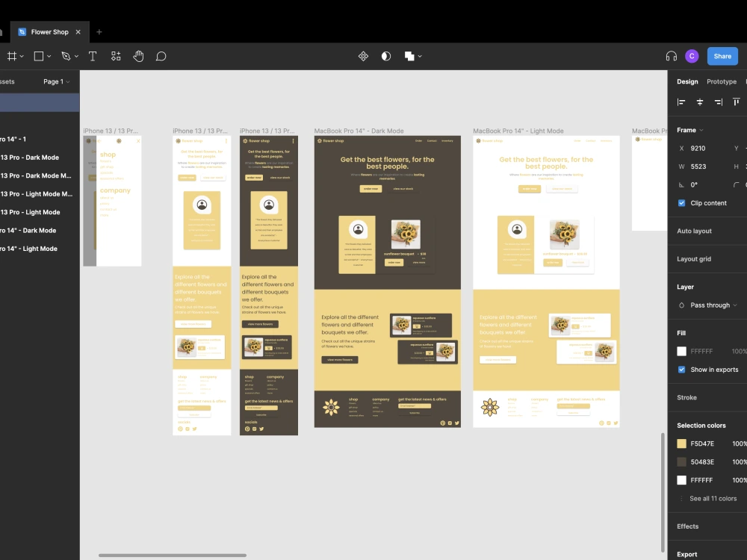Click the Align left icon
The height and width of the screenshot is (560, 747).
click(x=681, y=102)
